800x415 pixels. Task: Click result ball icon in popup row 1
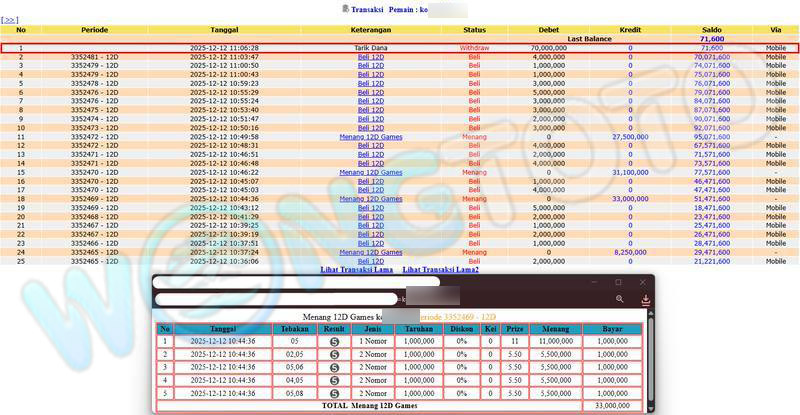tap(333, 341)
